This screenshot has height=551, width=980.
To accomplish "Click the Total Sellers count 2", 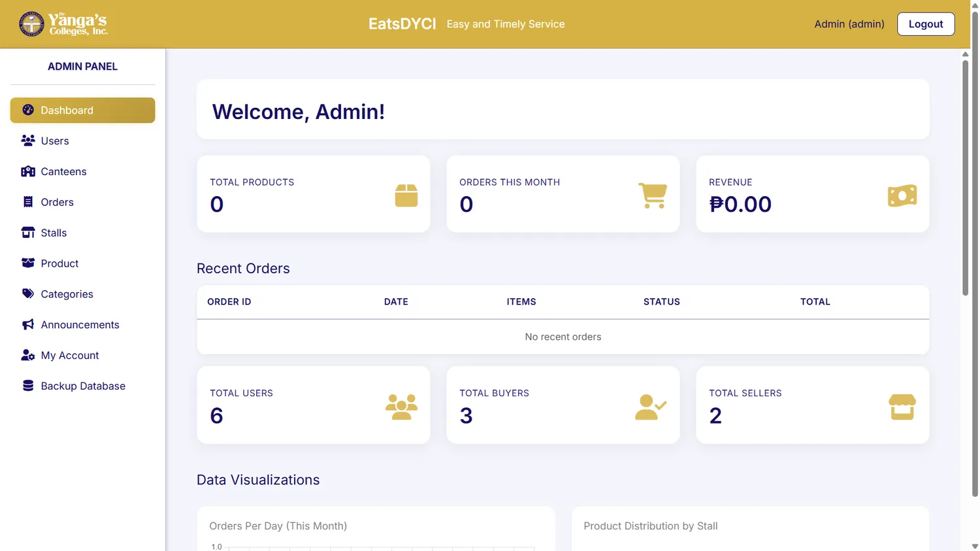I will click(x=715, y=416).
